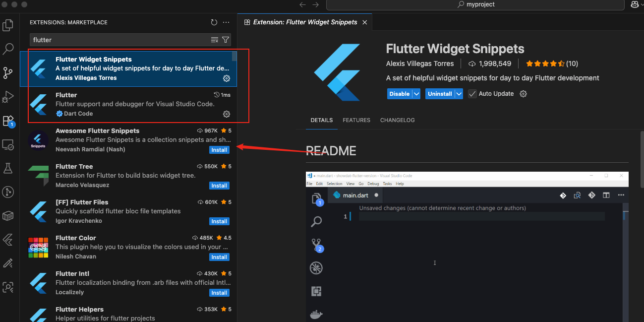Click the README heading
Viewport: 644px width, 322px height.
click(x=331, y=151)
